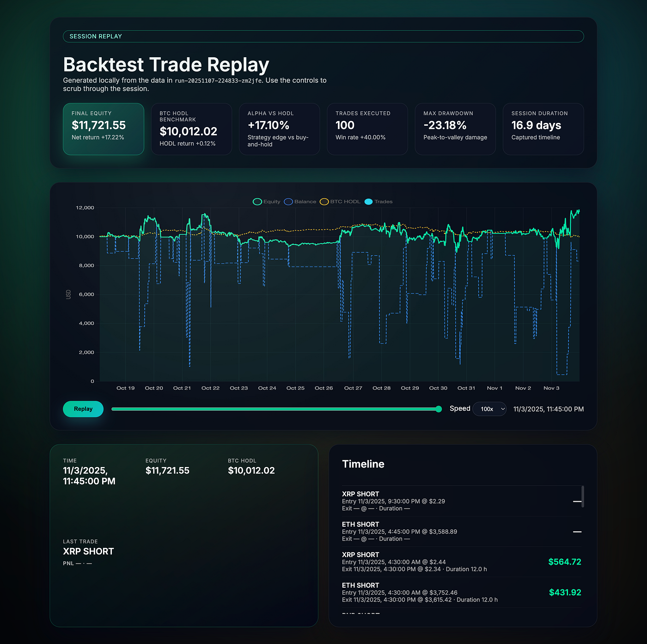The width and height of the screenshot is (647, 644).
Task: Toggle the Equity legend series
Action: 267,201
